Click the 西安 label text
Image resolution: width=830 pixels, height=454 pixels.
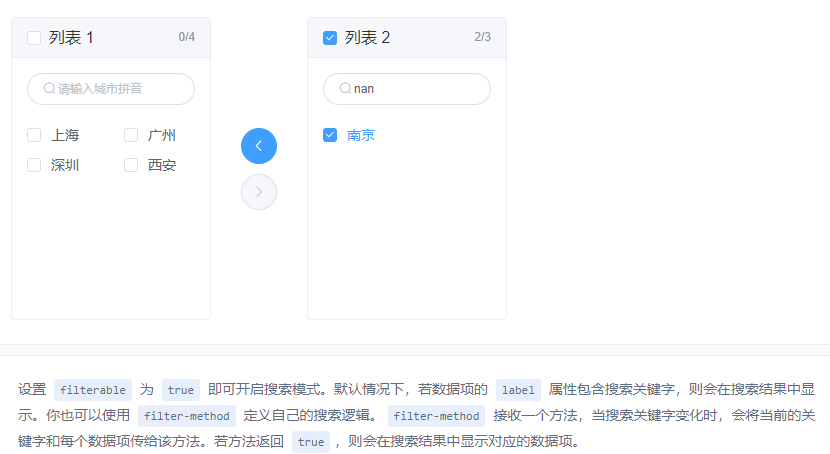tap(162, 166)
